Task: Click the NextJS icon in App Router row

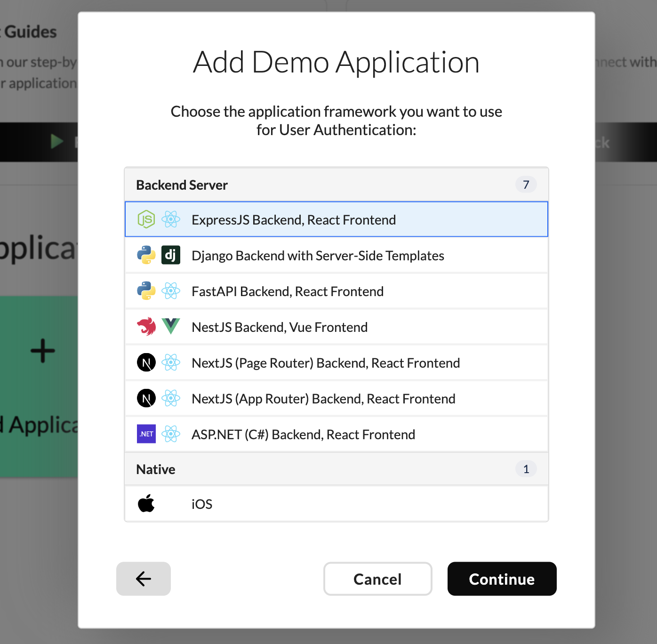Action: point(146,398)
